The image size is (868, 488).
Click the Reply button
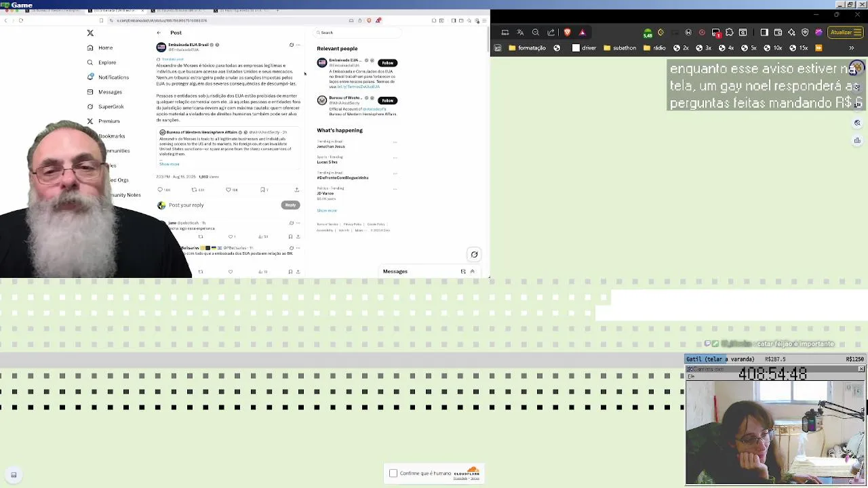pos(290,205)
